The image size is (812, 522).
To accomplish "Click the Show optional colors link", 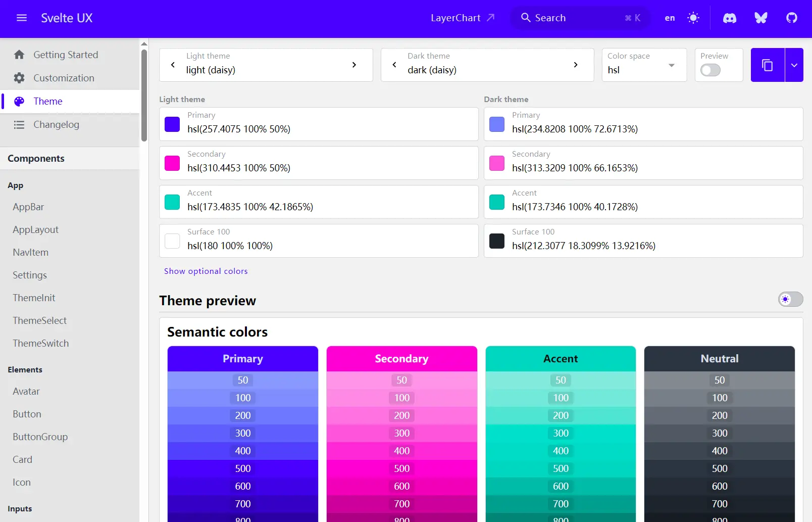I will click(206, 271).
